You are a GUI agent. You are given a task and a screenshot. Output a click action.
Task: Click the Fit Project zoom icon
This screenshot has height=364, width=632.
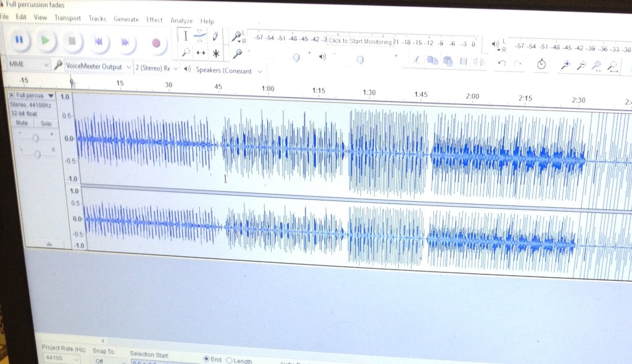point(612,66)
